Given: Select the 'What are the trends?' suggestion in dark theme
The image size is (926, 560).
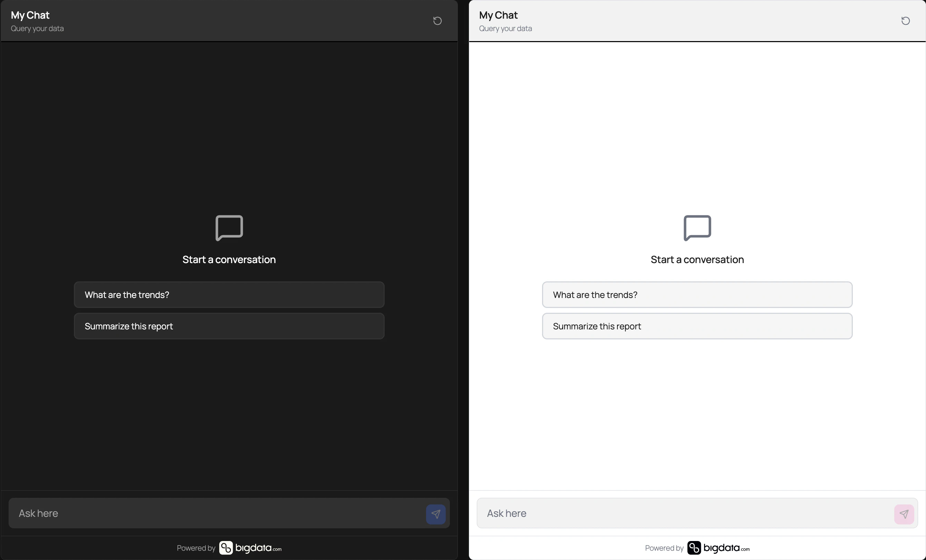Looking at the screenshot, I should pos(229,295).
